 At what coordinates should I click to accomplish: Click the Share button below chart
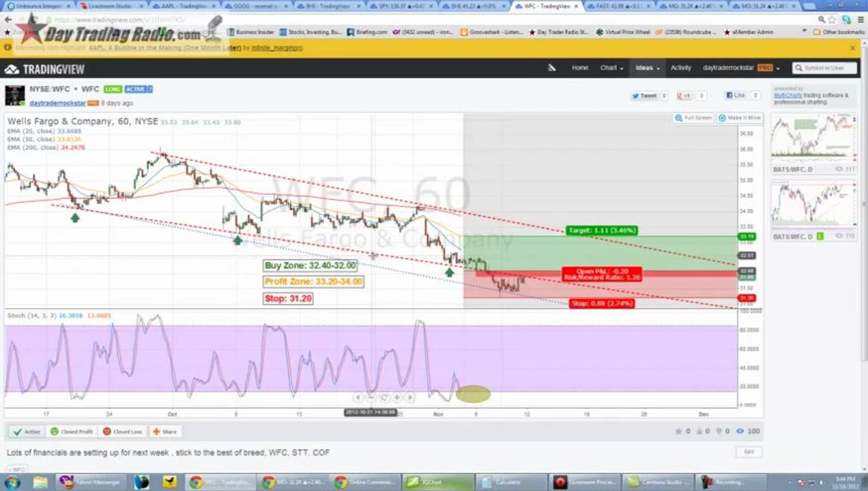tap(164, 432)
